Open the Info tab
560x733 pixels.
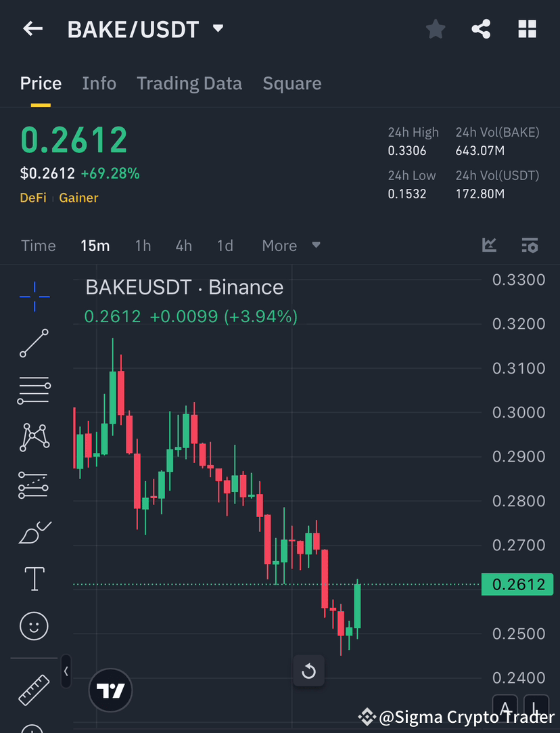(x=99, y=83)
